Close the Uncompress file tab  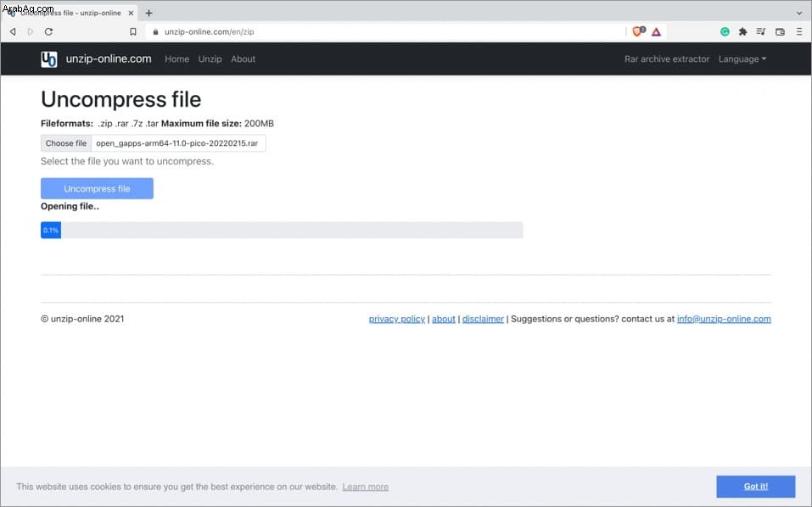point(131,13)
